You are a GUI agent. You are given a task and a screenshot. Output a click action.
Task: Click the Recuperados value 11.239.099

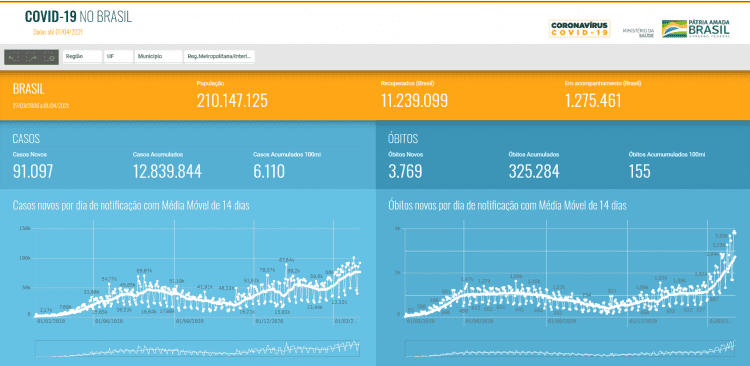click(x=414, y=100)
